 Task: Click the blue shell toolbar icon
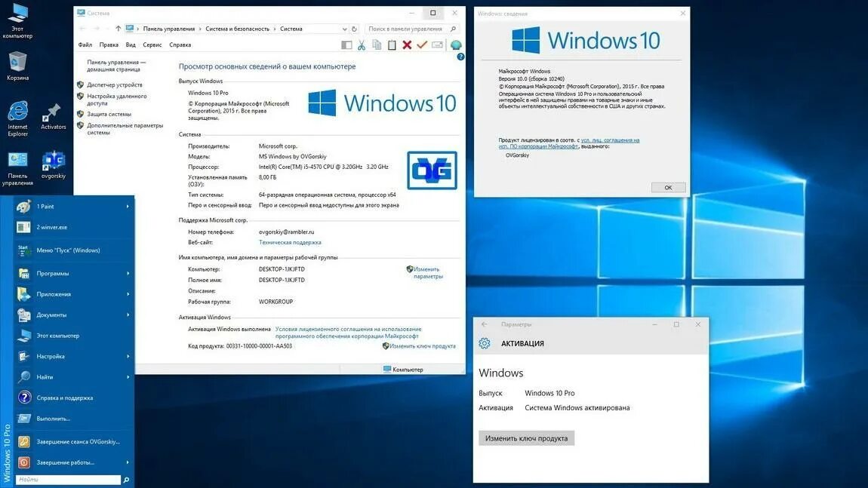click(x=456, y=45)
